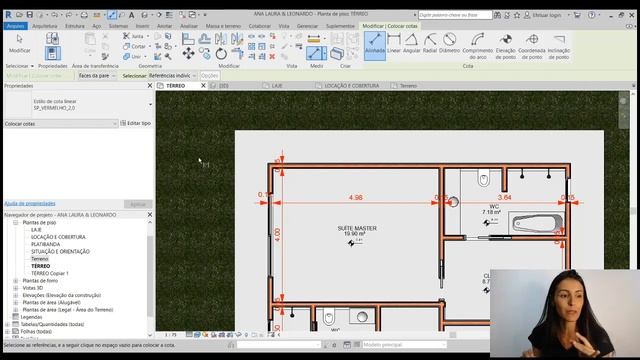Open the Arquivo menu tab
The width and height of the screenshot is (640, 360).
point(16,26)
